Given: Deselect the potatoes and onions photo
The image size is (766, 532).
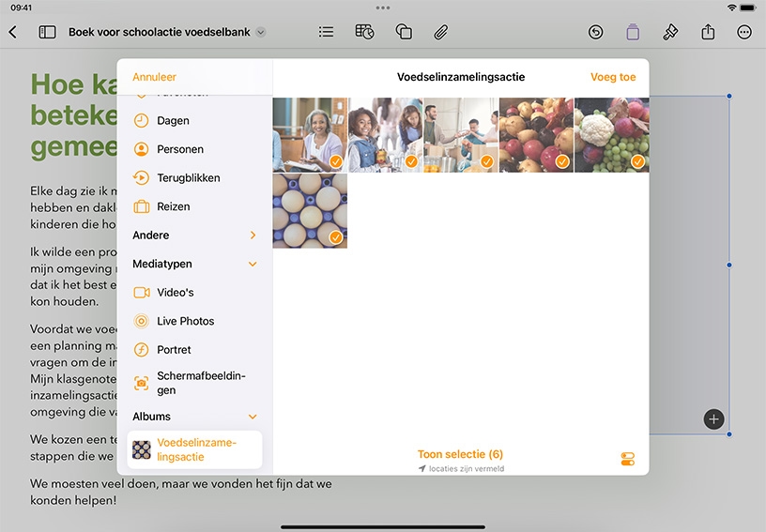Looking at the screenshot, I should click(536, 135).
